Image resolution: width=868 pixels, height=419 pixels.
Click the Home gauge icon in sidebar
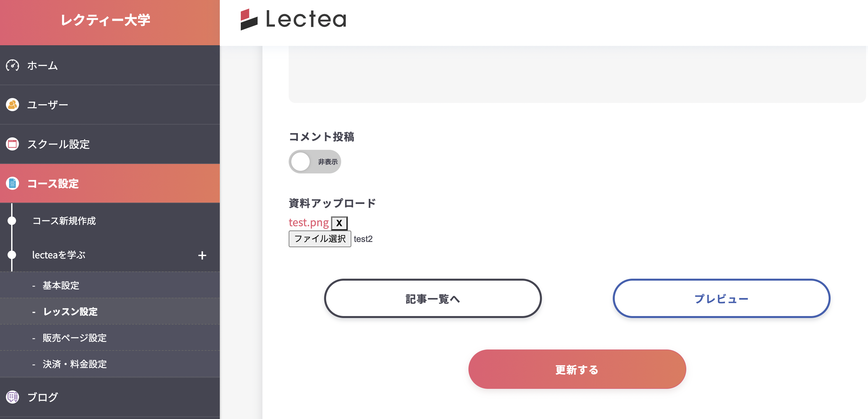[x=12, y=65]
